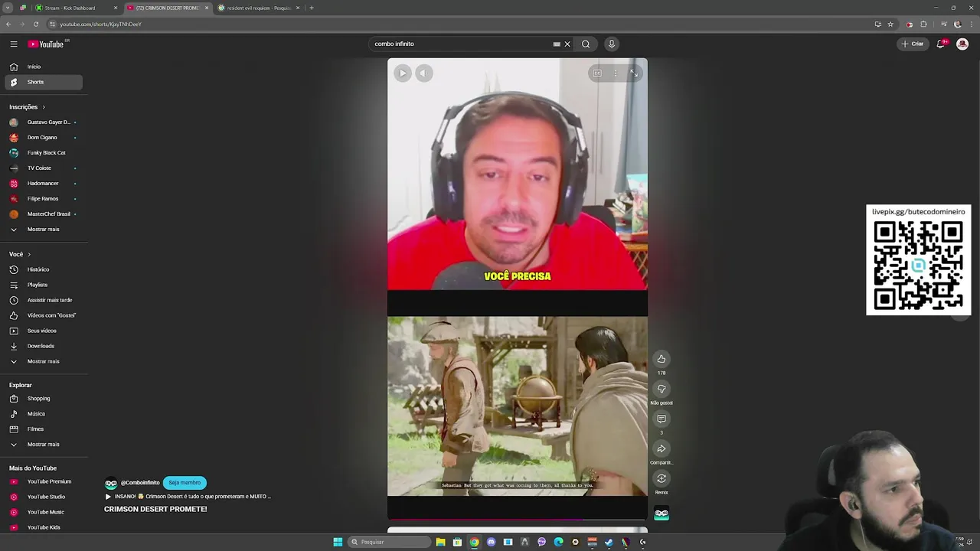Open YouTube Studio link
Viewport: 980px width, 551px height.
point(44,497)
